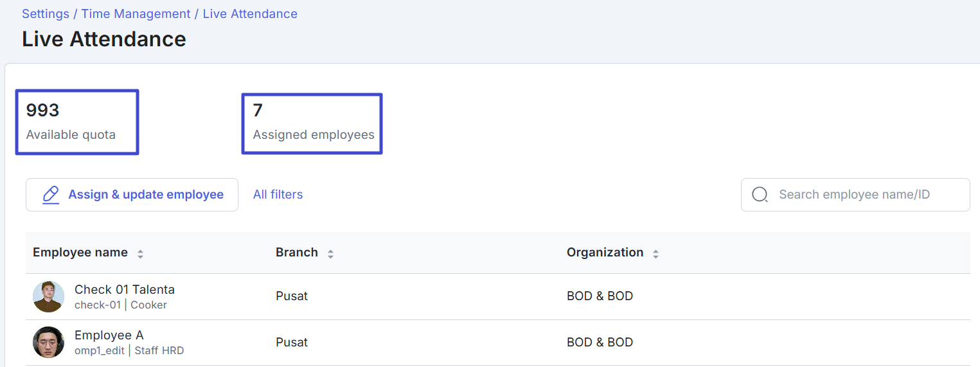Click the Live Attendance page heading

(x=104, y=39)
